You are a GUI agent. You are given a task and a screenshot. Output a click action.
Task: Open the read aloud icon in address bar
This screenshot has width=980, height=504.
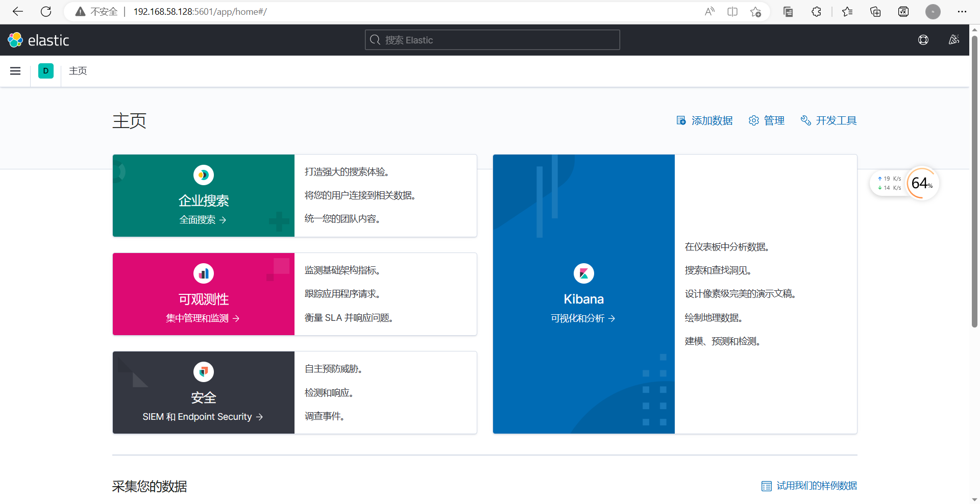(709, 12)
